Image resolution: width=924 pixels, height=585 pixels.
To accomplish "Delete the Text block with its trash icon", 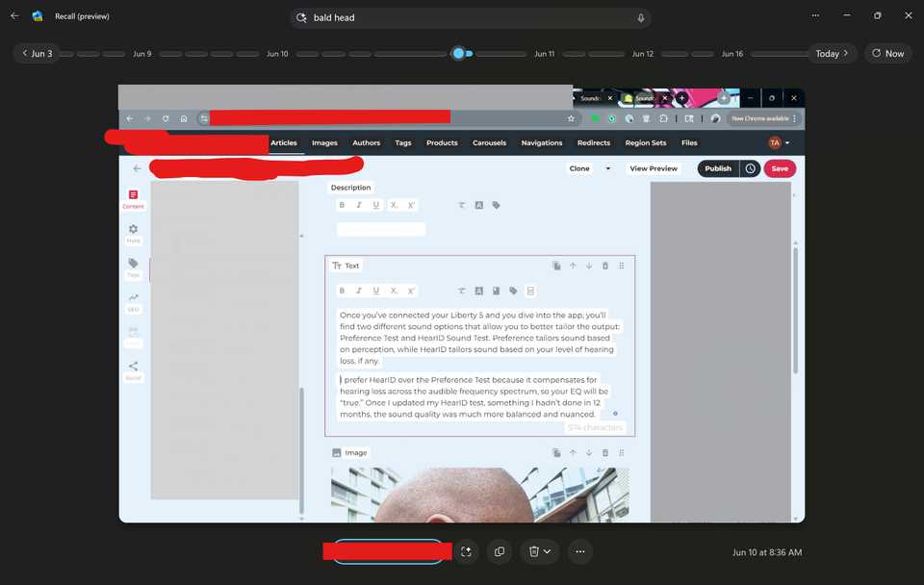I will [x=604, y=266].
